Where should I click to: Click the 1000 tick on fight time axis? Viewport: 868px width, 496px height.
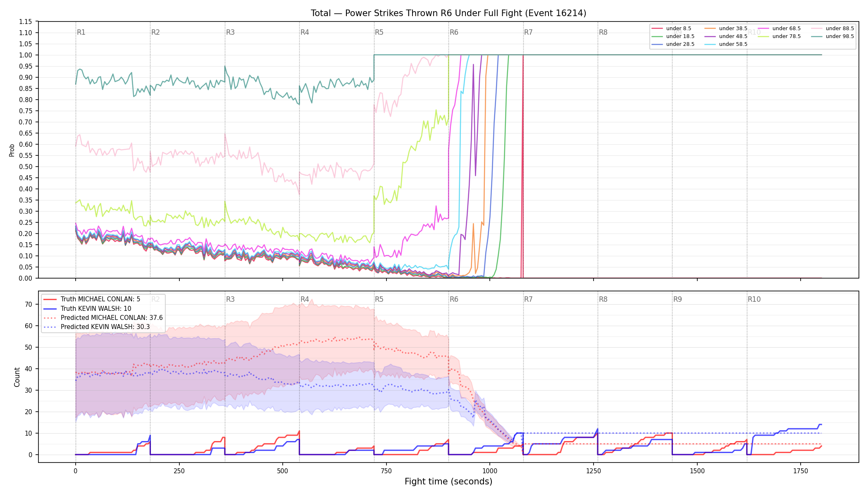click(490, 471)
